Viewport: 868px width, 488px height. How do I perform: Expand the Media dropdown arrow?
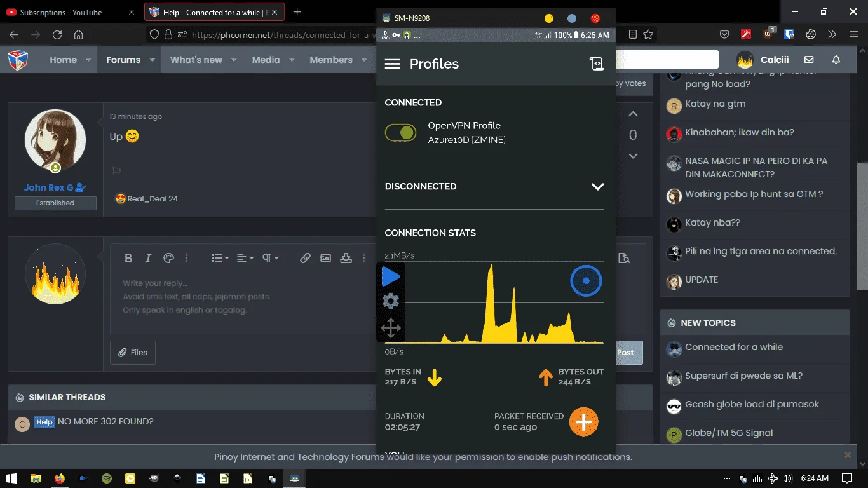coord(292,60)
